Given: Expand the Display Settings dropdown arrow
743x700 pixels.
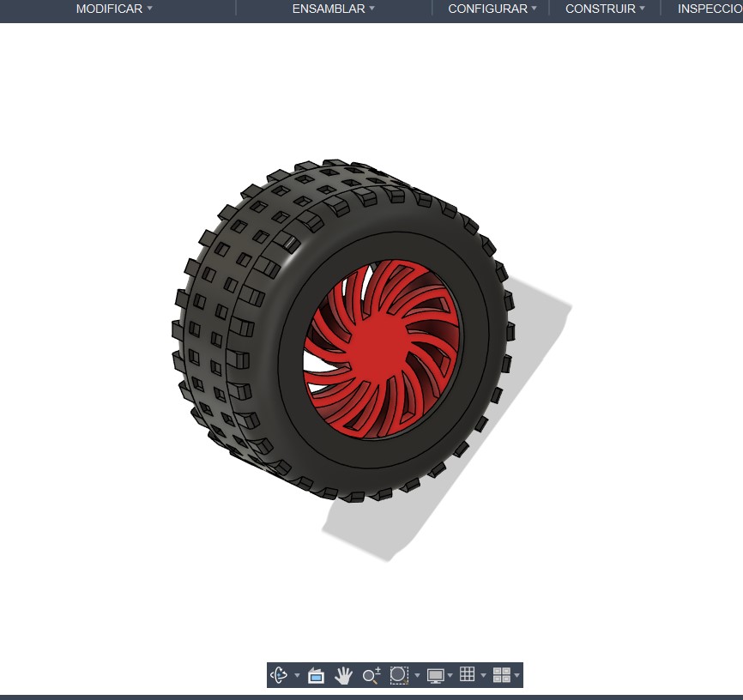Looking at the screenshot, I should [450, 675].
